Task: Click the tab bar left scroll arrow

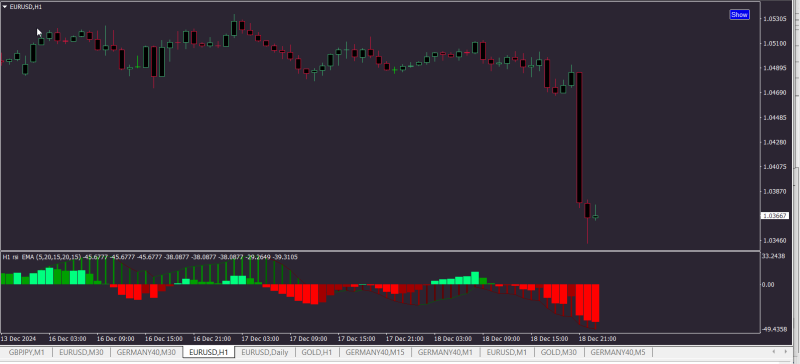Action: coord(774,352)
